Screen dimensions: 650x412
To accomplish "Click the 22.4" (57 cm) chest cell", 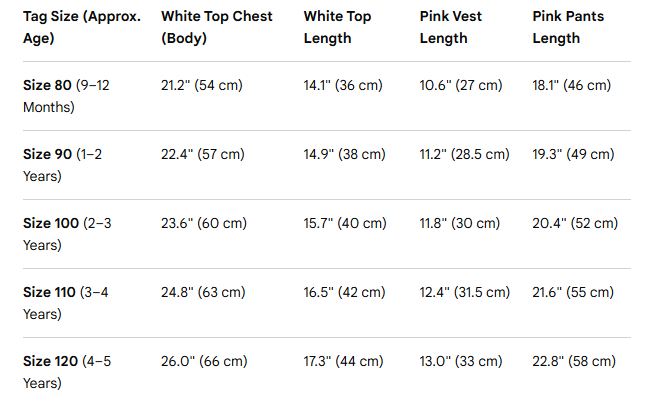I will (x=203, y=154).
